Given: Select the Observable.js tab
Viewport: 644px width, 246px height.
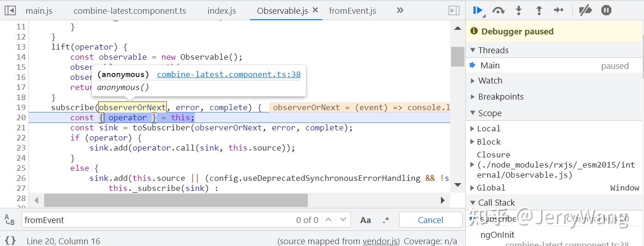Looking at the screenshot, I should [282, 11].
